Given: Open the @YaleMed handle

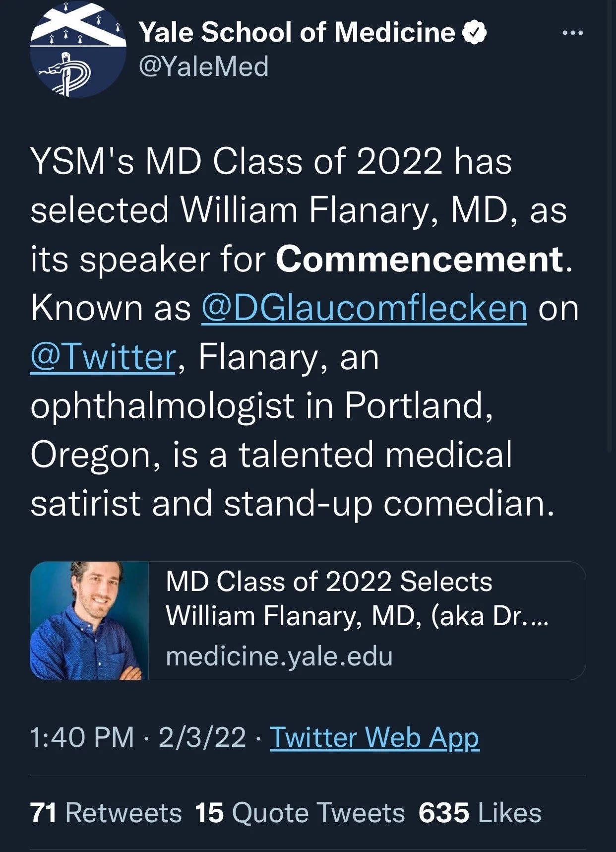Looking at the screenshot, I should 204,66.
